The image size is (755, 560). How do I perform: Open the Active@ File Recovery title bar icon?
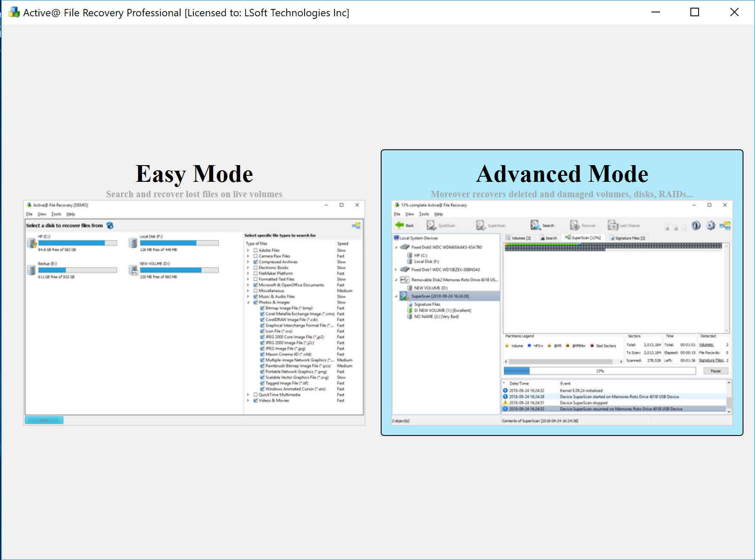(14, 12)
